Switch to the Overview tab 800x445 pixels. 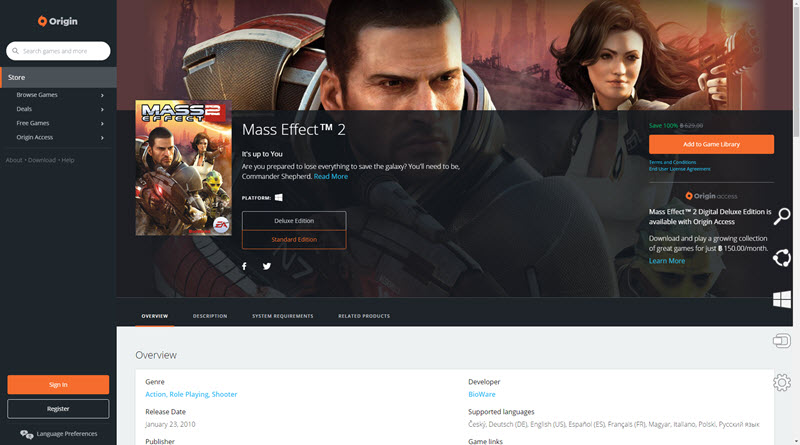click(155, 316)
